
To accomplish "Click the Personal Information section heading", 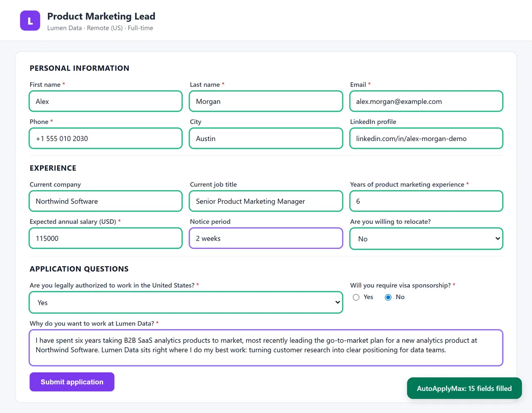I will point(79,68).
